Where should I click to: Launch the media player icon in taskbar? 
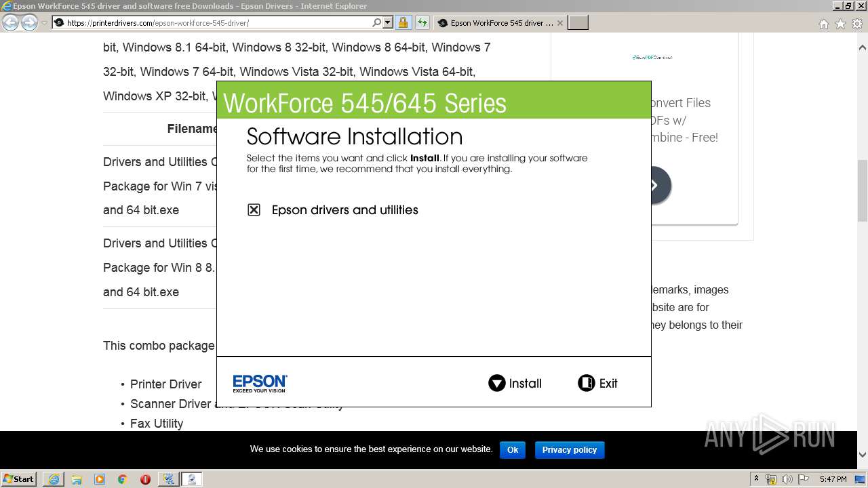tap(100, 479)
